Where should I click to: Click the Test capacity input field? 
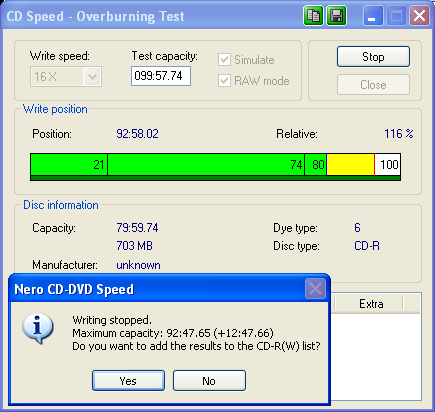pos(161,76)
